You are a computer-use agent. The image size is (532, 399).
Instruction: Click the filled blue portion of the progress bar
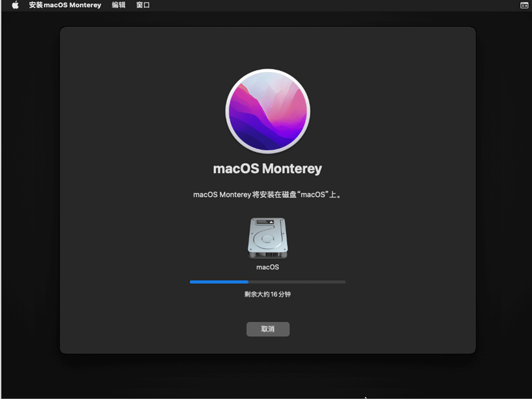[218, 281]
